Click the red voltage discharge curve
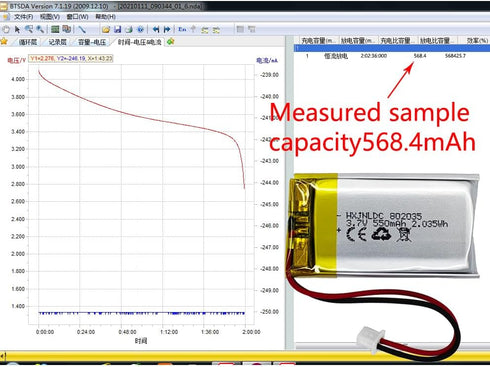 click(x=142, y=117)
